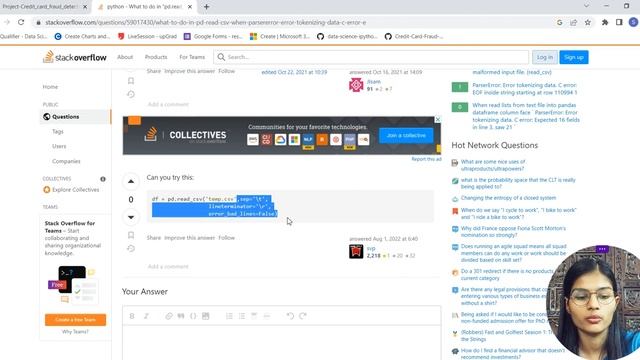Click the Log in button
The width and height of the screenshot is (640, 360).
[x=544, y=57]
